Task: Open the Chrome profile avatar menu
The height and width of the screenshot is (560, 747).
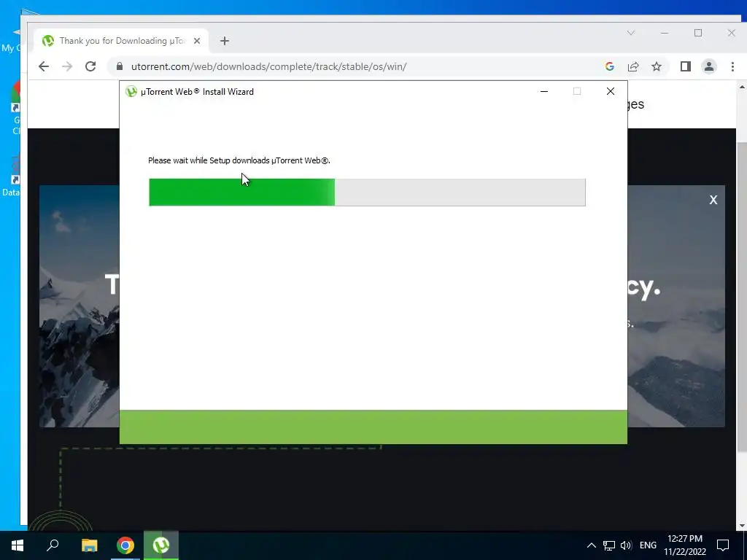Action: 709,66
